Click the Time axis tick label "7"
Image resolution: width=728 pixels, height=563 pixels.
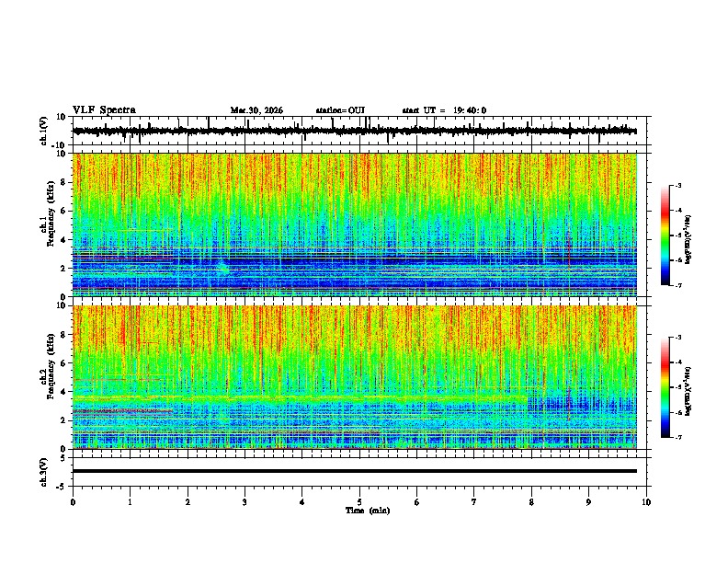point(474,502)
